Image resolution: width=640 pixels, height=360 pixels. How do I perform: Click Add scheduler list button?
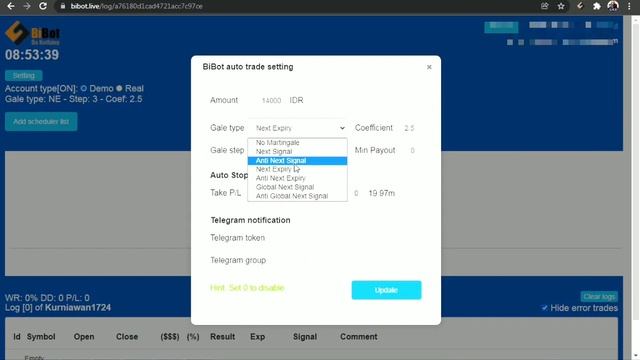[x=41, y=122]
